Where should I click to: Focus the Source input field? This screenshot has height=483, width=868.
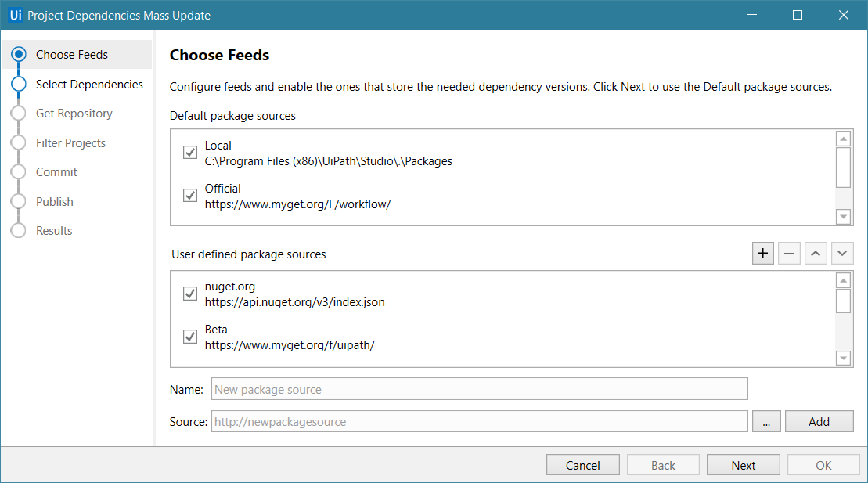[x=479, y=421]
